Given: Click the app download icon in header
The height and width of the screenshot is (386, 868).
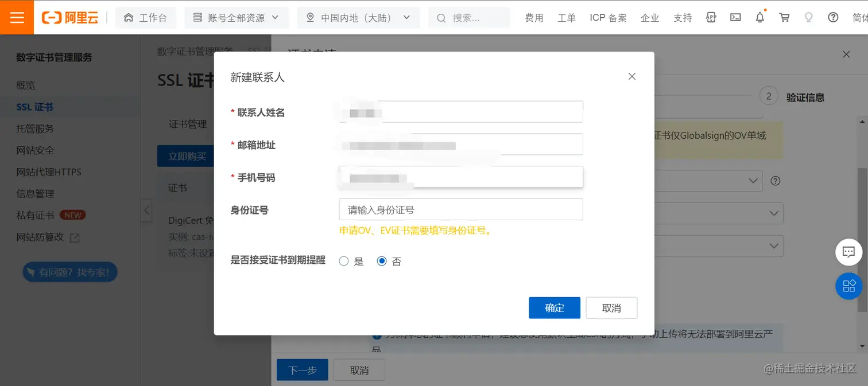Looking at the screenshot, I should click(x=711, y=17).
